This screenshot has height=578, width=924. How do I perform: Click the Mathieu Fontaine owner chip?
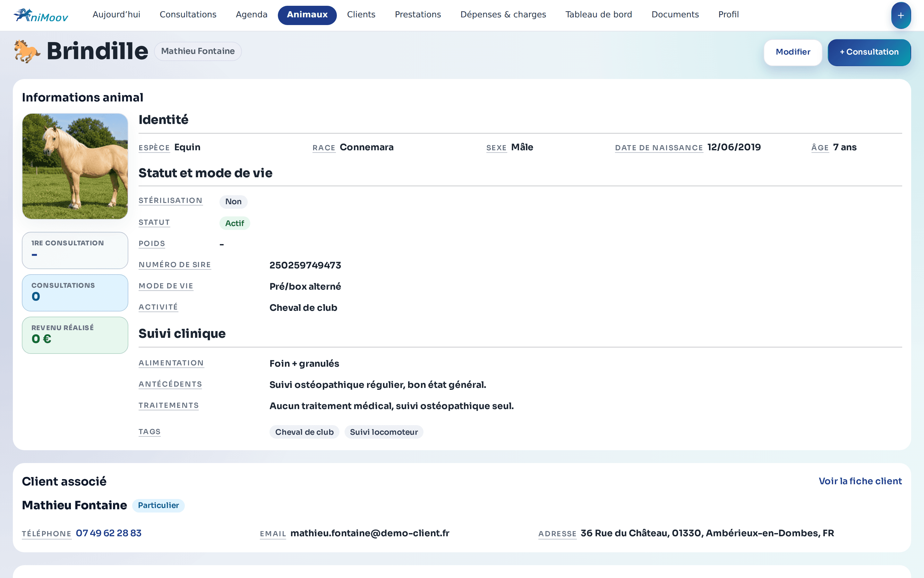point(198,51)
